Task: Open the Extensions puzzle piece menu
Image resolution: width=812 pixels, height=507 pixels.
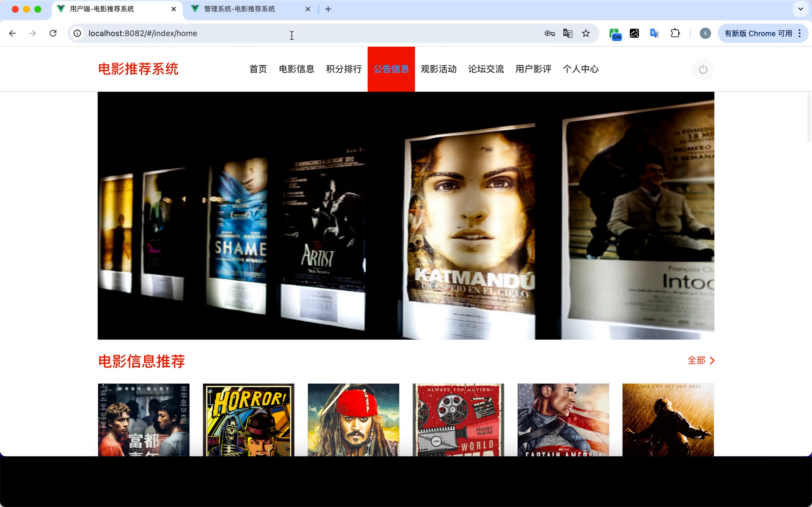Action: [x=675, y=33]
